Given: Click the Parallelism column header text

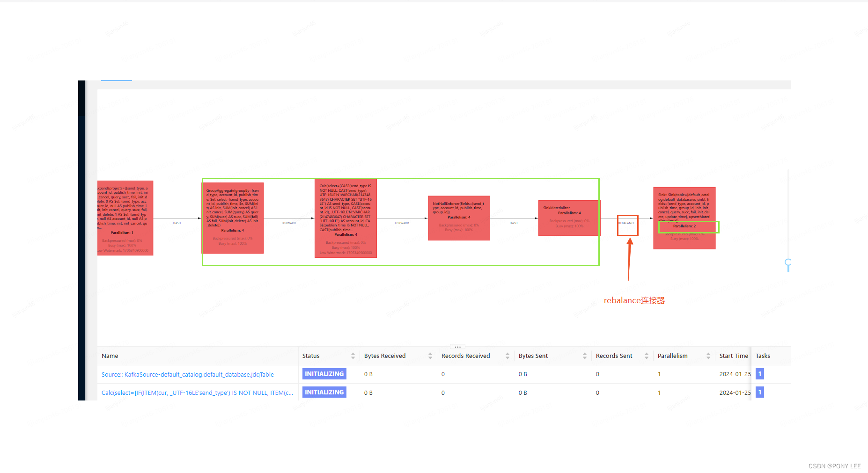Looking at the screenshot, I should point(673,356).
